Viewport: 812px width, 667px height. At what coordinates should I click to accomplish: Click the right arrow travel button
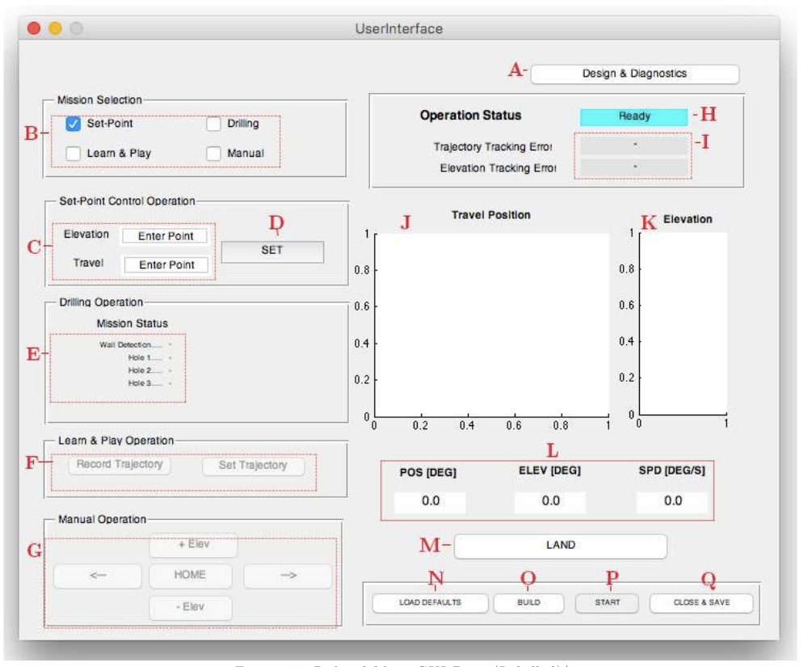click(x=288, y=576)
